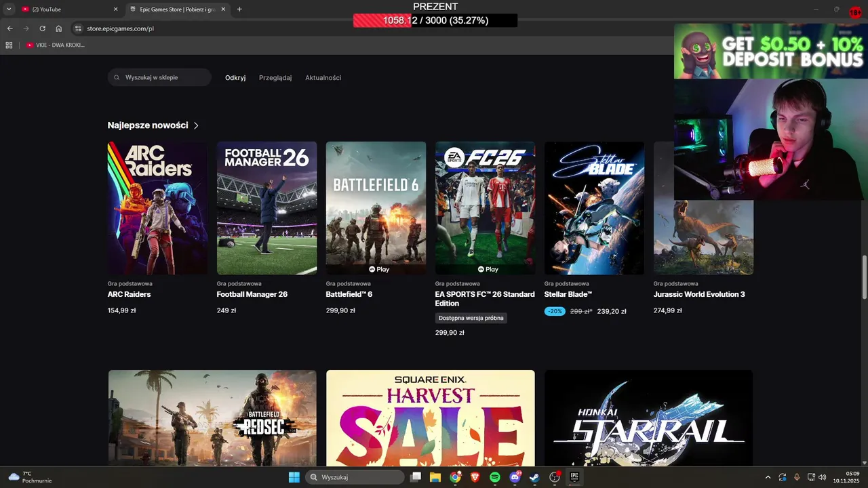Open the ARC Raiders cover art

coord(157,208)
